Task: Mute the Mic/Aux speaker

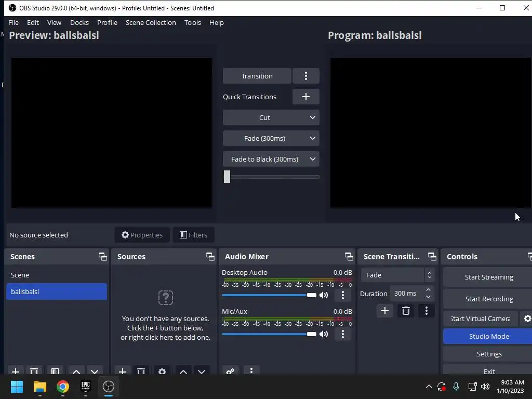Action: (x=324, y=334)
